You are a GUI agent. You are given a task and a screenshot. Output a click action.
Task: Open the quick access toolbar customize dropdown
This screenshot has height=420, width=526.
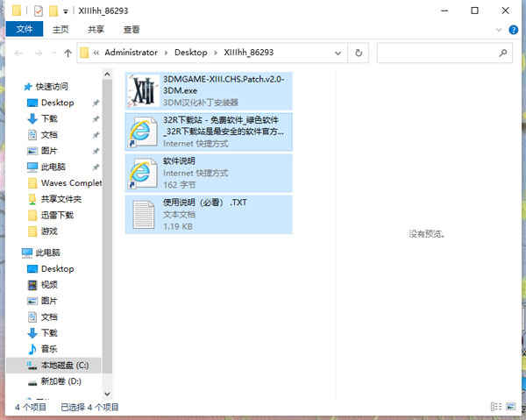pyautogui.click(x=66, y=11)
